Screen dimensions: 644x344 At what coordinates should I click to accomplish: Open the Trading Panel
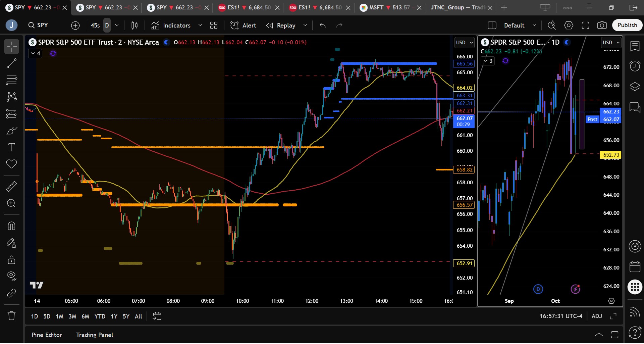(x=95, y=335)
